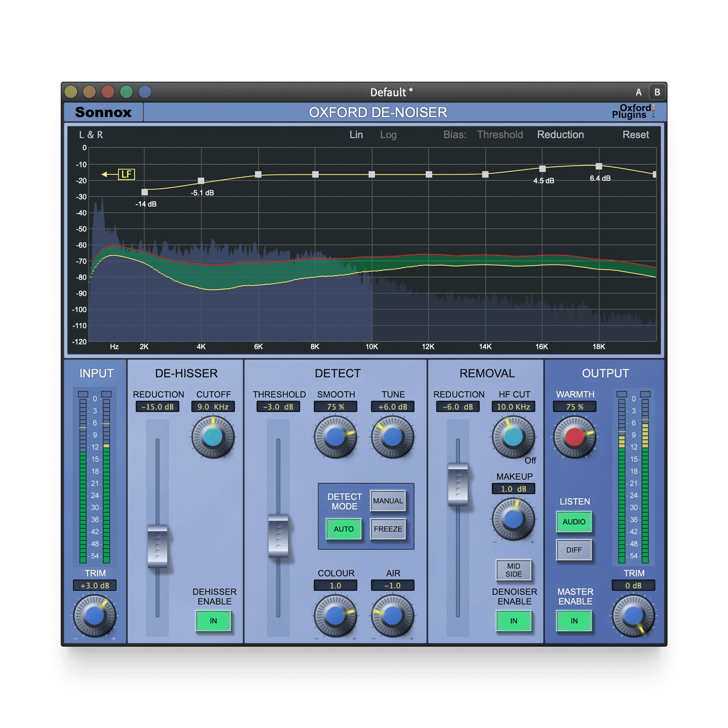Image resolution: width=728 pixels, height=728 pixels.
Task: Click the bias curve node at 8K
Action: (315, 174)
